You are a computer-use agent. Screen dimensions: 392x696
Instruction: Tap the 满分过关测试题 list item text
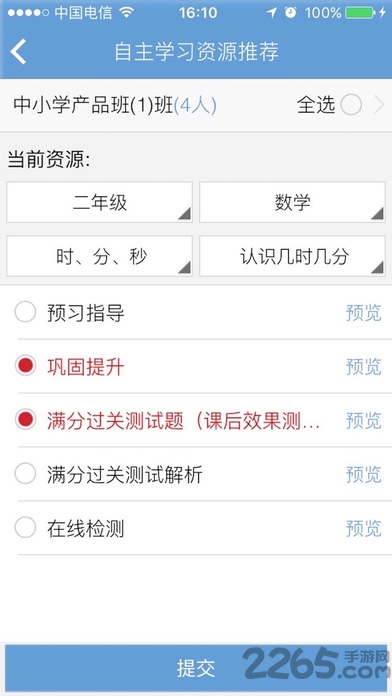pyautogui.click(x=183, y=421)
